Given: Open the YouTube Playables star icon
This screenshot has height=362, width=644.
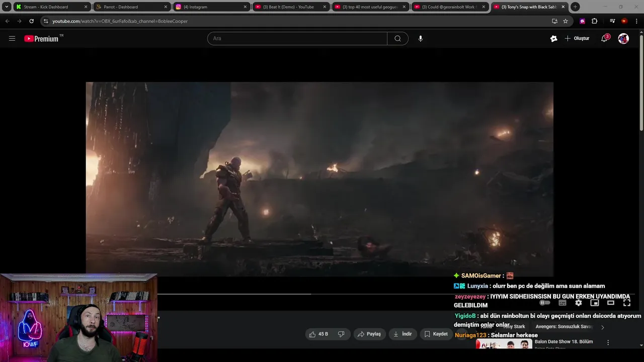Looking at the screenshot, I should pos(553,38).
